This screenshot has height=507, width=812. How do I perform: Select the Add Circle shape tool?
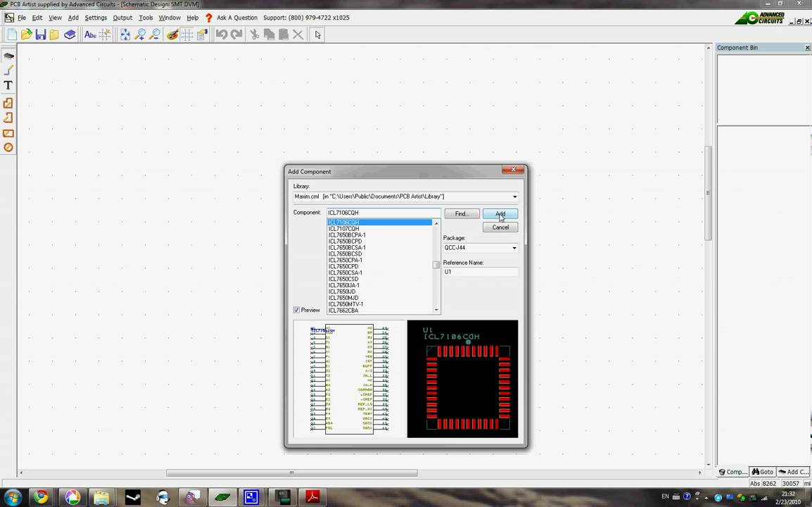point(8,147)
